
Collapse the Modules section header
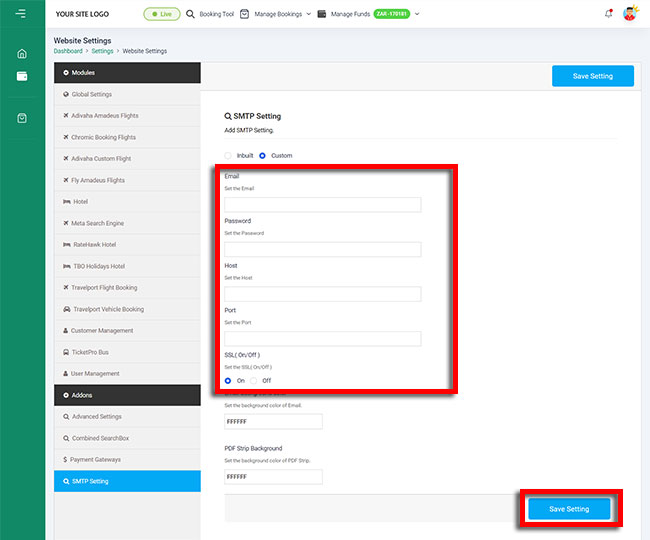point(127,73)
